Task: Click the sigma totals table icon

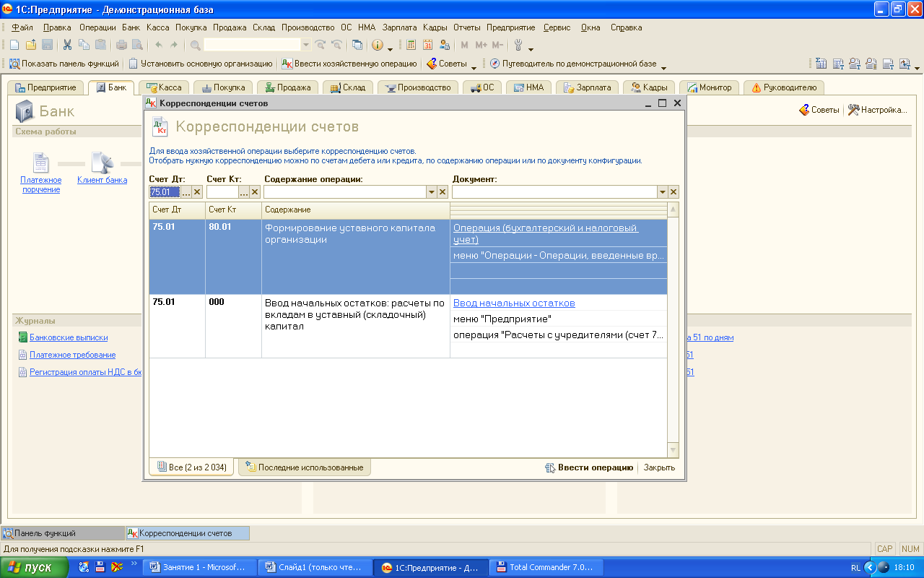Action: 821,64
